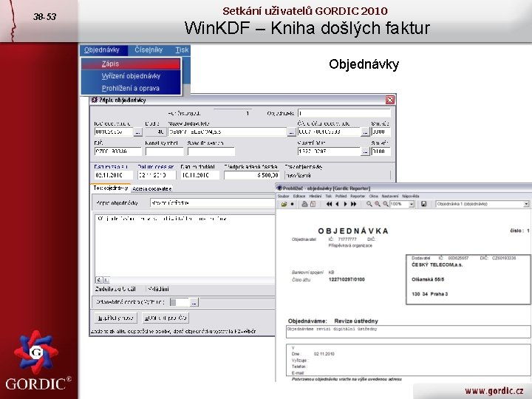Screen dimensions: 532x399
Task: Open the Číselníky menu
Action: tap(149, 50)
